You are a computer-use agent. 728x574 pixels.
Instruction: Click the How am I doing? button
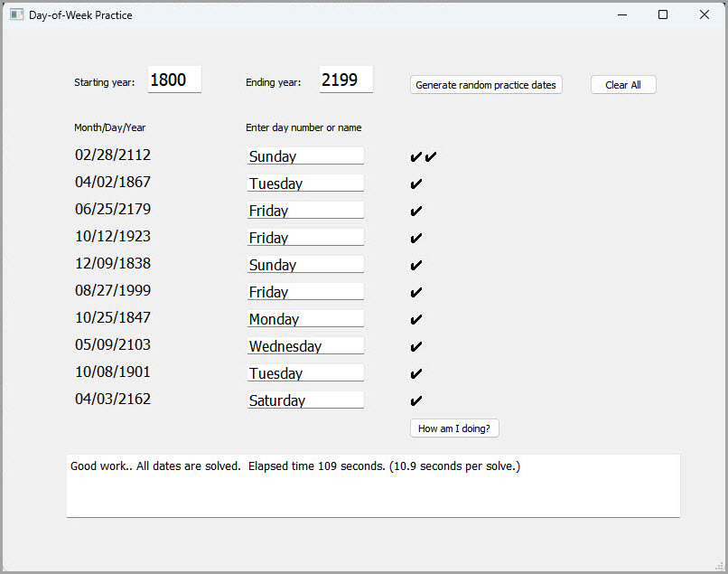point(454,428)
